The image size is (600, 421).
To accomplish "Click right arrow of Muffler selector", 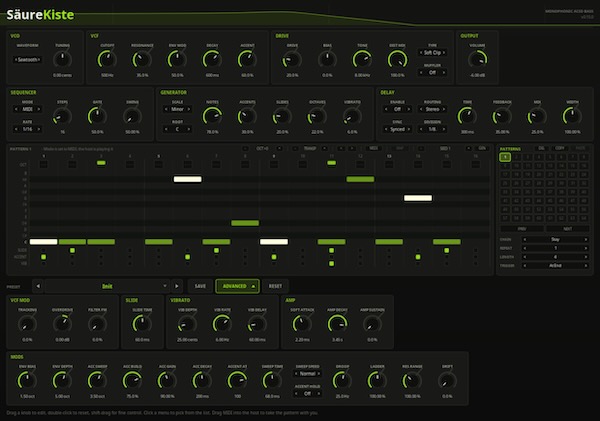I will coord(444,72).
